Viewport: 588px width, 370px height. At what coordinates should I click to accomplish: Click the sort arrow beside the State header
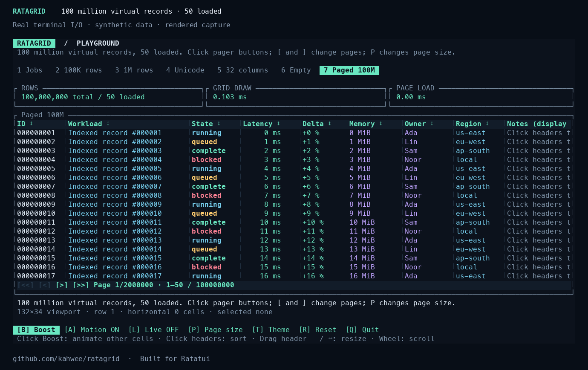coord(219,124)
